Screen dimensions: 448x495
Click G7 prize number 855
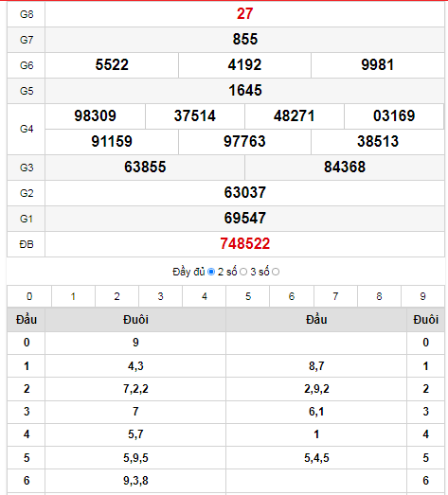(x=245, y=40)
